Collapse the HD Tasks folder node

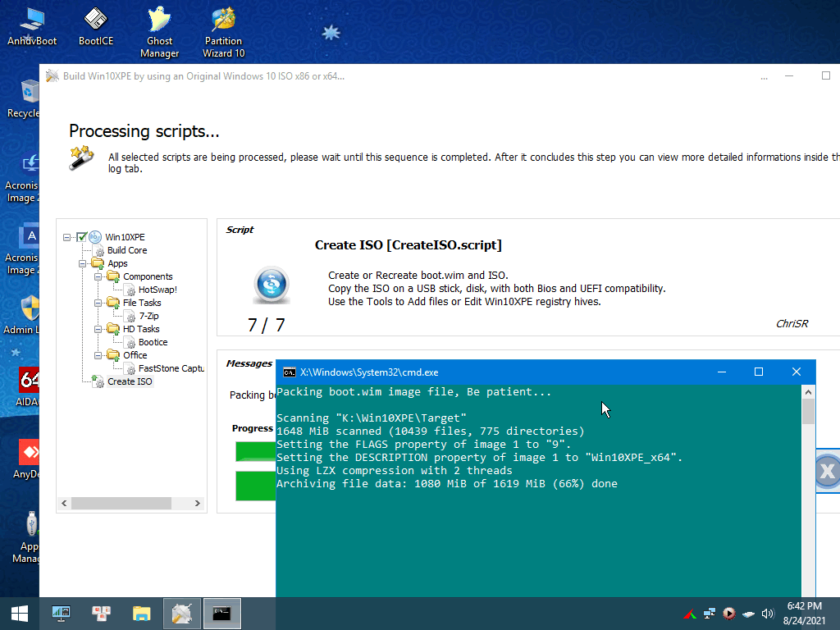98,330
